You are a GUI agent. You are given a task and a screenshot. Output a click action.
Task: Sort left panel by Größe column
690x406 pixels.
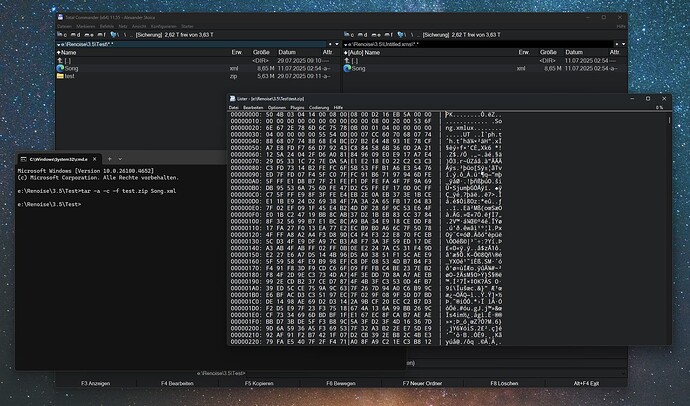(261, 52)
